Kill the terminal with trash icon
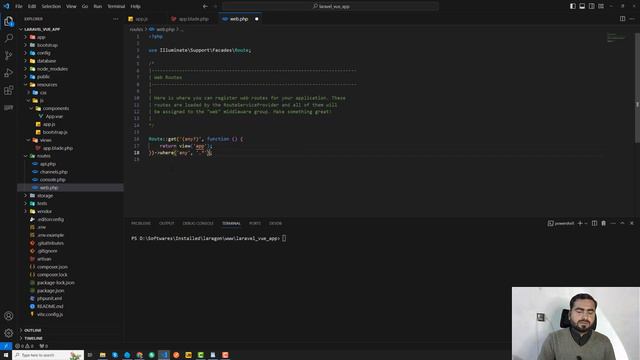Screen dimensions: 640x360 [x=604, y=223]
